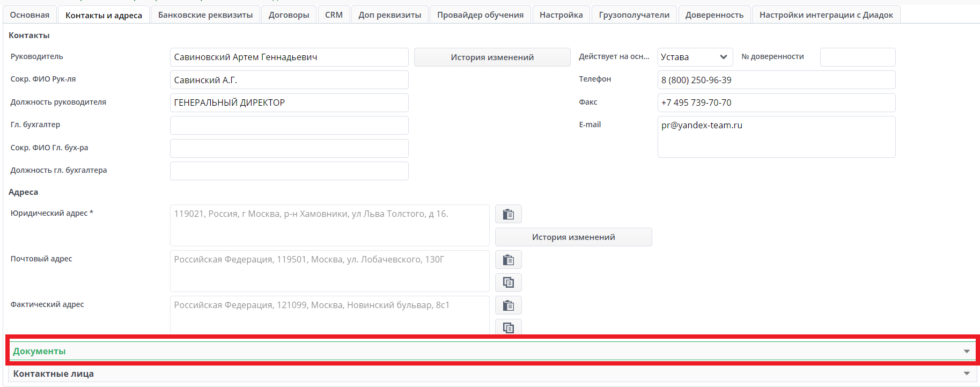Image resolution: width=980 pixels, height=387 pixels.
Task: Click the copy icon below Почтовый адрес paste icon
Action: 508,282
